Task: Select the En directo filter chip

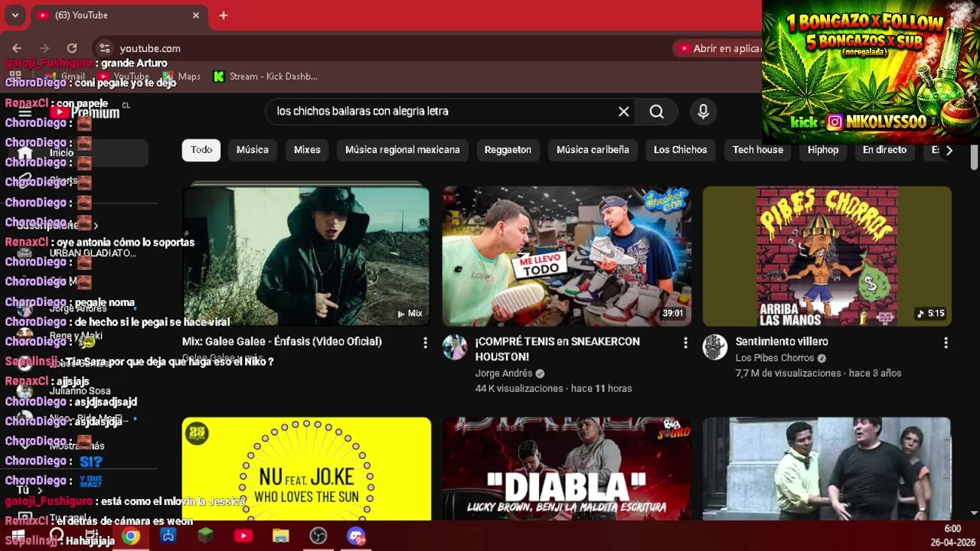Action: point(884,150)
